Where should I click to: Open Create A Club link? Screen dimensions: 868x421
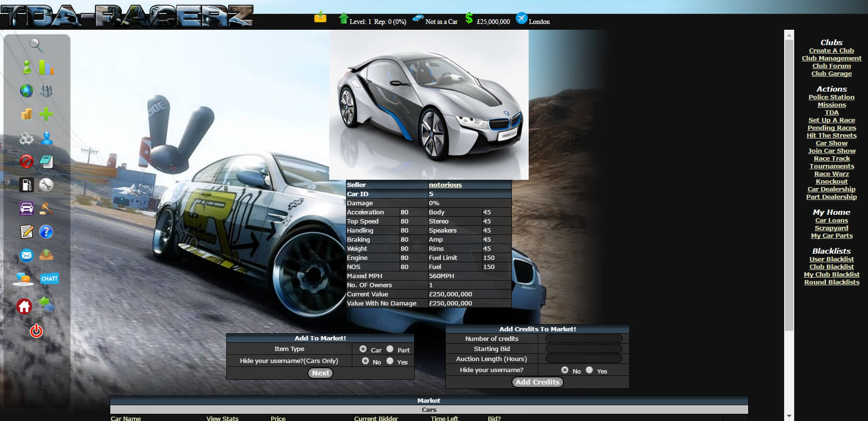(832, 50)
